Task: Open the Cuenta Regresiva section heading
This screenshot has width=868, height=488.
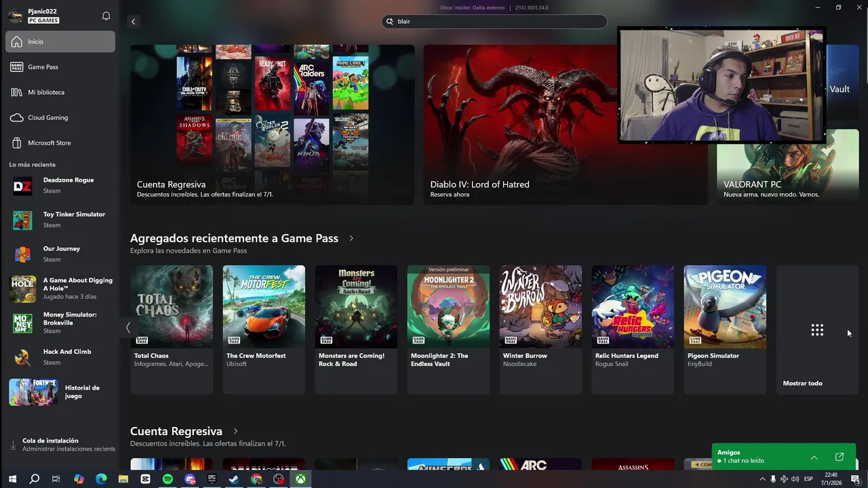Action: pyautogui.click(x=176, y=431)
